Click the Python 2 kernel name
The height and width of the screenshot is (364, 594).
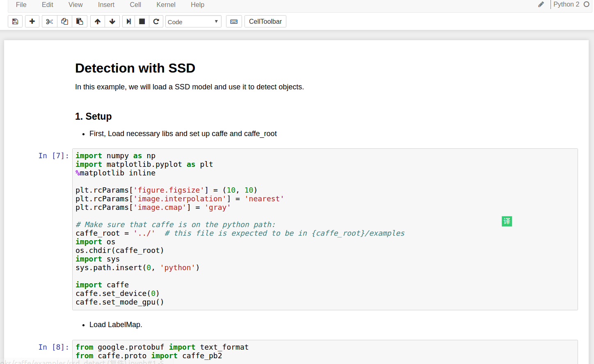pyautogui.click(x=566, y=4)
